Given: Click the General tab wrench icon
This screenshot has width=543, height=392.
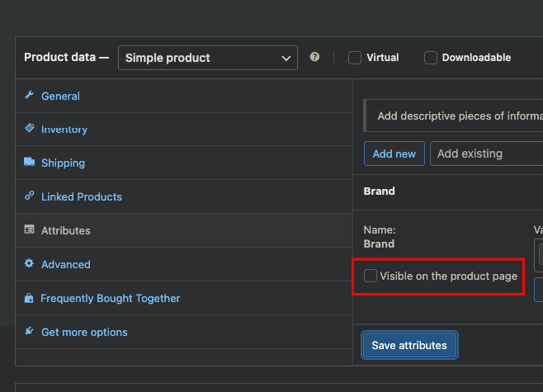Looking at the screenshot, I should (30, 95).
